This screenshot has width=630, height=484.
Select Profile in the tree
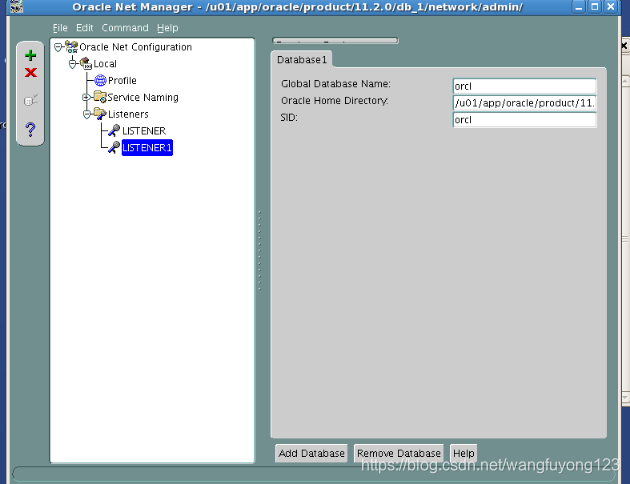click(x=122, y=80)
